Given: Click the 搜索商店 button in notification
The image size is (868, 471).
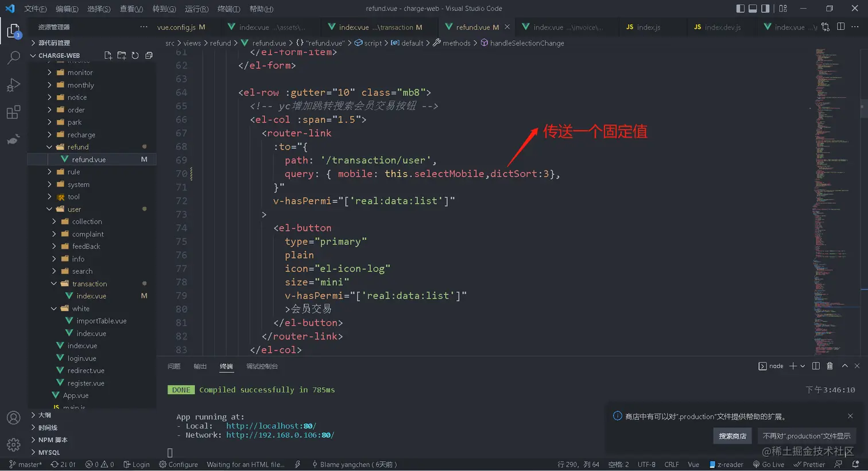Looking at the screenshot, I should tap(733, 436).
